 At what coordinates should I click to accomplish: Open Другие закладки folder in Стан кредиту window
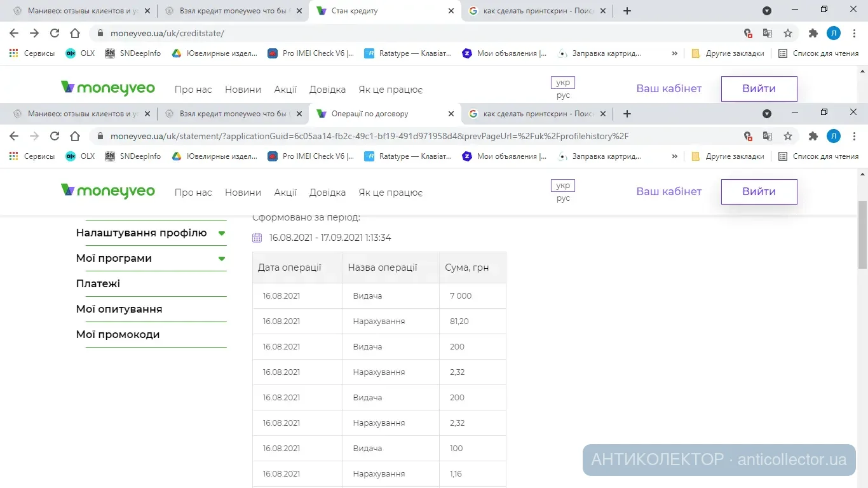pos(728,53)
